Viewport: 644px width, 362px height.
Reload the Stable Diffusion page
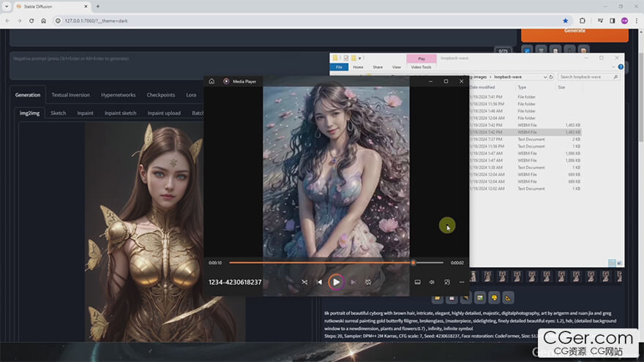click(x=31, y=20)
